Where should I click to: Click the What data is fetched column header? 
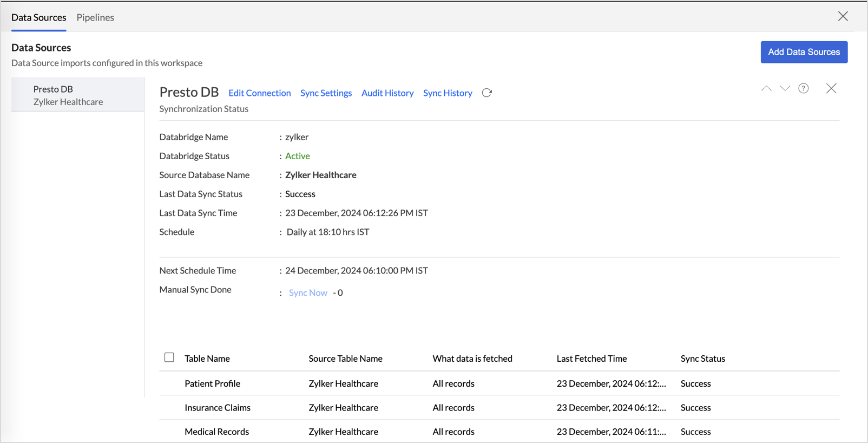coord(472,359)
